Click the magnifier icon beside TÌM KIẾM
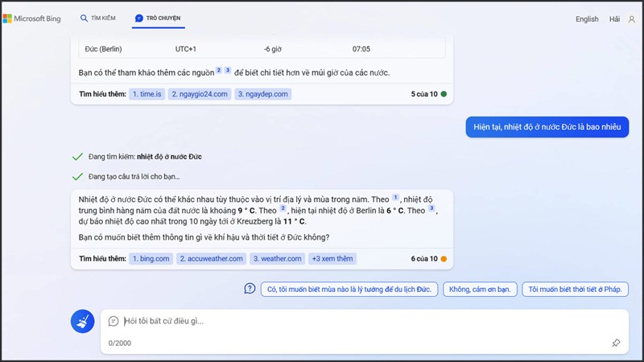This screenshot has width=644, height=362. (84, 18)
